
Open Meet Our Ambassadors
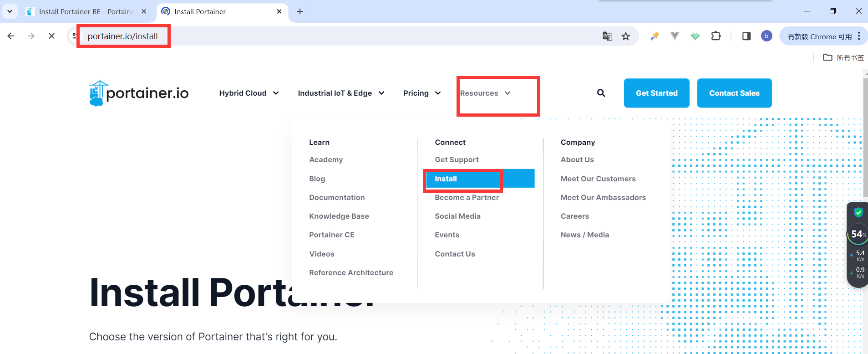coord(603,197)
